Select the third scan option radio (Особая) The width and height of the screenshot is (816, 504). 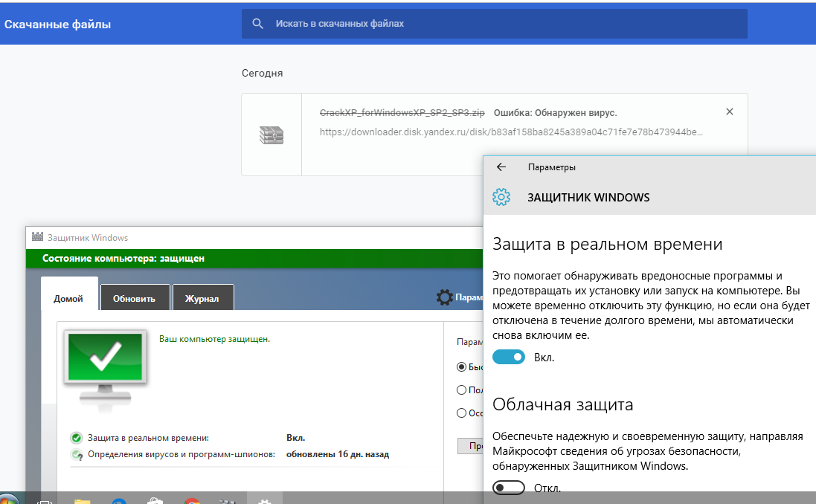pos(461,413)
